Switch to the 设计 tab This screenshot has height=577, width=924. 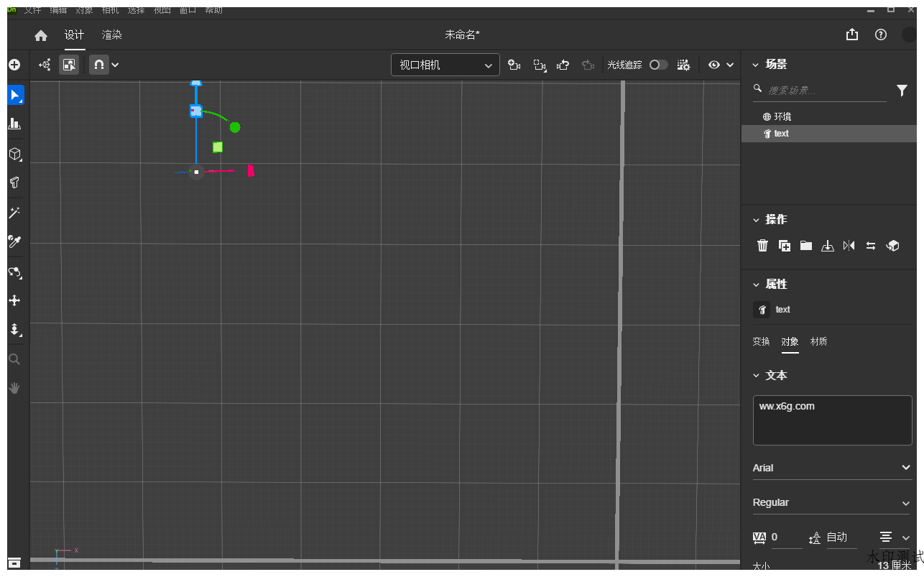[x=74, y=35]
